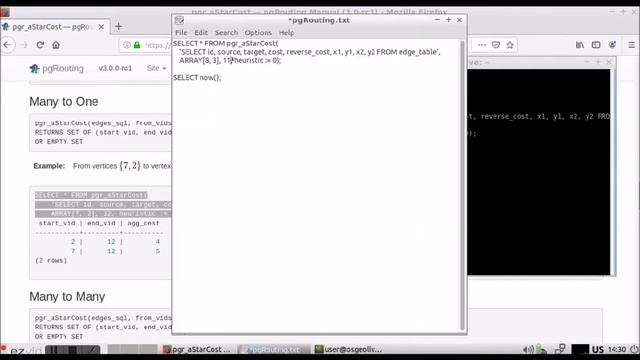Switch to pgr_aStarCost taskbar item
The height and width of the screenshot is (360, 640).
point(197,349)
